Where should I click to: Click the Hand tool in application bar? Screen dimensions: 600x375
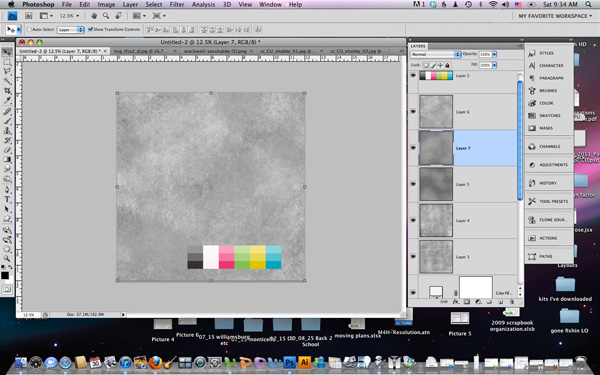click(94, 16)
